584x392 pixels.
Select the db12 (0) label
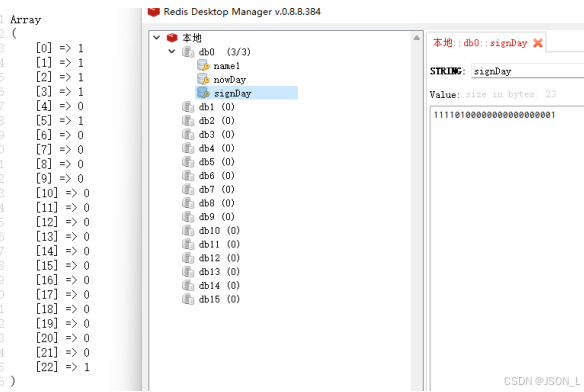(x=219, y=258)
